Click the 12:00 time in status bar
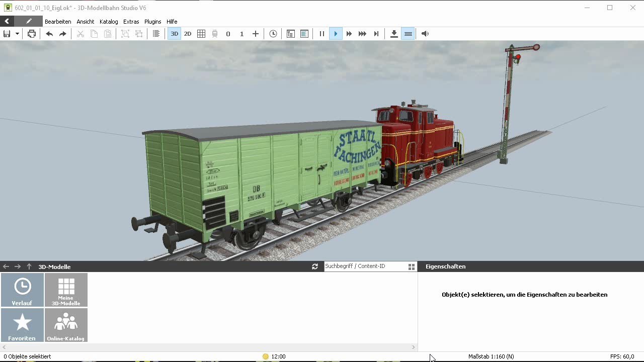 pyautogui.click(x=278, y=356)
